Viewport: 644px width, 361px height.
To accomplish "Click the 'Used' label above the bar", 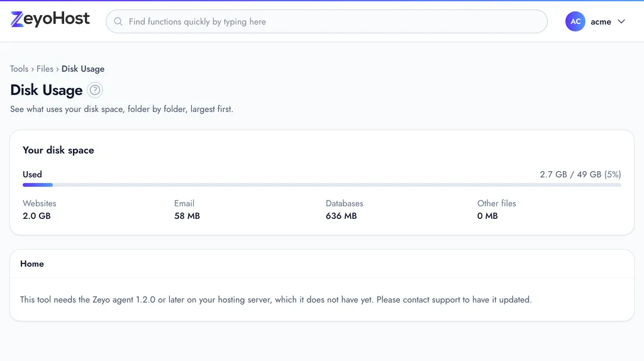I will tap(33, 174).
